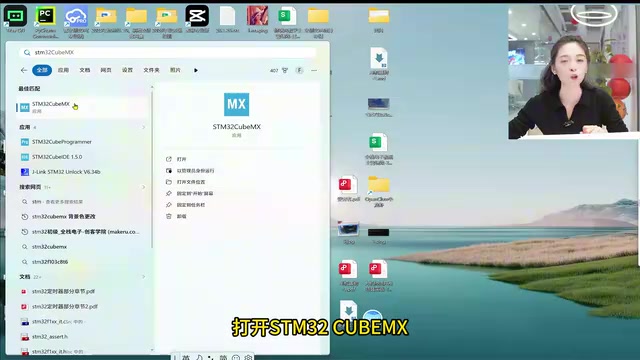Open the CapCut desktop shortcut
The height and width of the screenshot is (360, 640).
click(197, 19)
